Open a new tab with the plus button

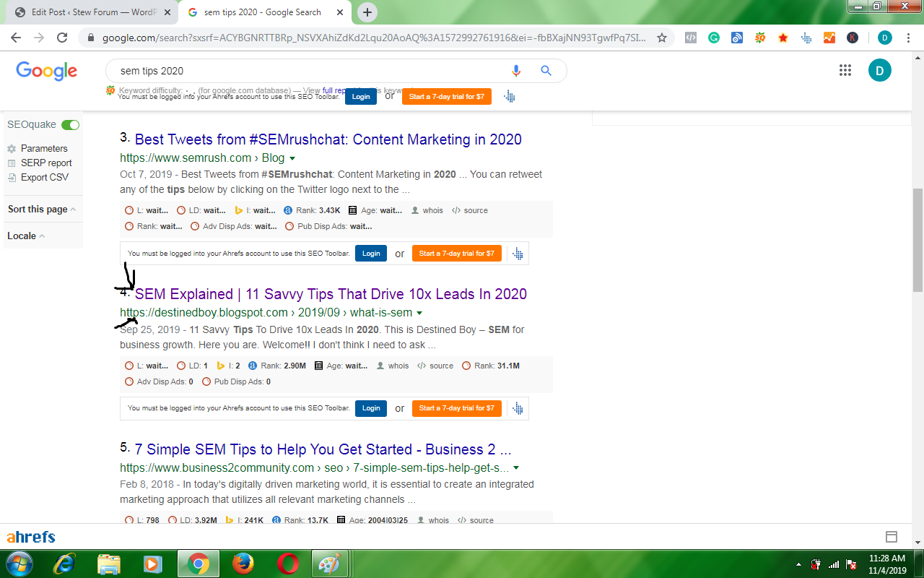click(x=367, y=12)
